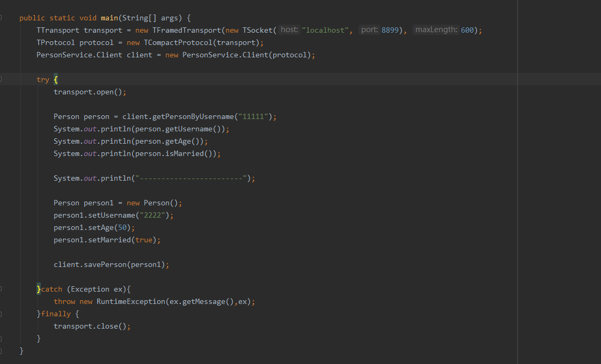Click the 'setMarried' method call
Viewport: 601px width, 364px height.
click(x=109, y=240)
